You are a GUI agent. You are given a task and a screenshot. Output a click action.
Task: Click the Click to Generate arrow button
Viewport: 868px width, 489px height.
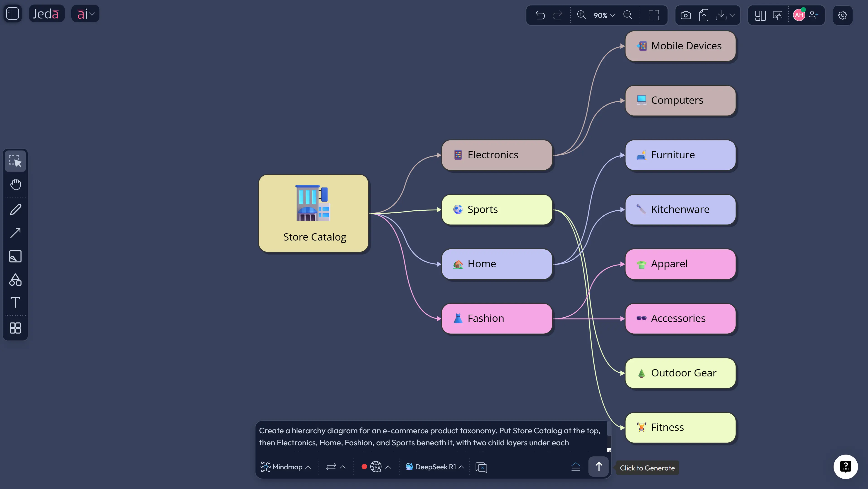(598, 467)
